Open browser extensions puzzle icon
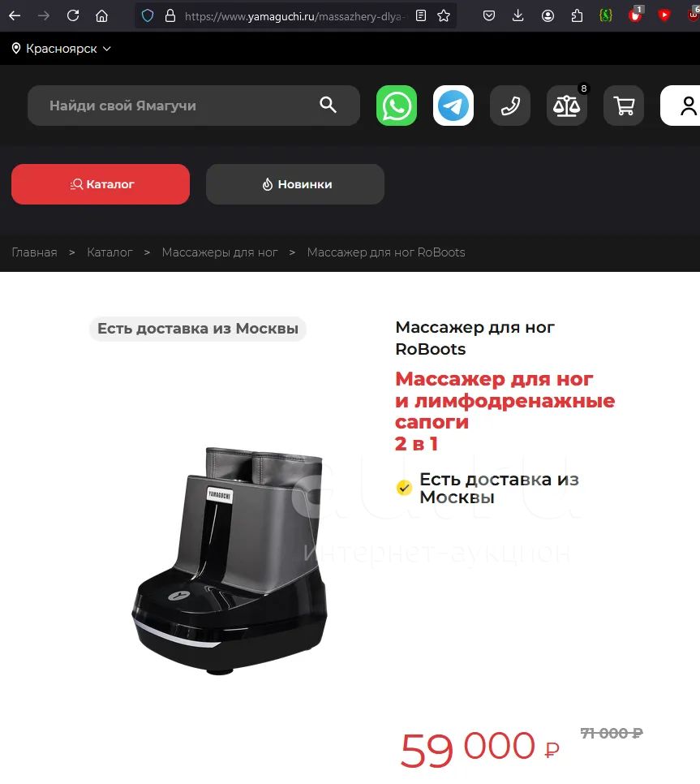The image size is (700, 784). click(577, 16)
